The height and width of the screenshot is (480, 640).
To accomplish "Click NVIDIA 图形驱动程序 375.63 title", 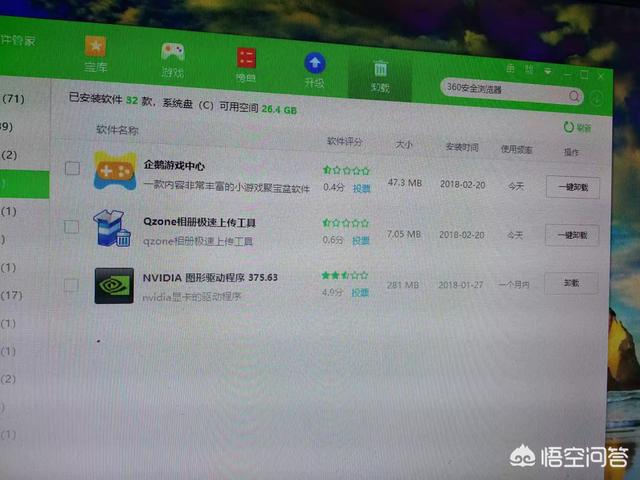I will click(x=210, y=278).
